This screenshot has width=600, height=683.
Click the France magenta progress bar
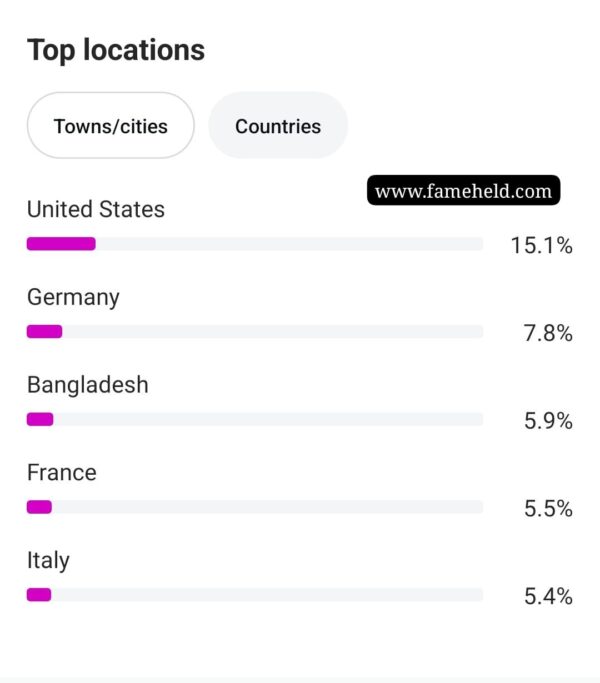pyautogui.click(x=39, y=507)
